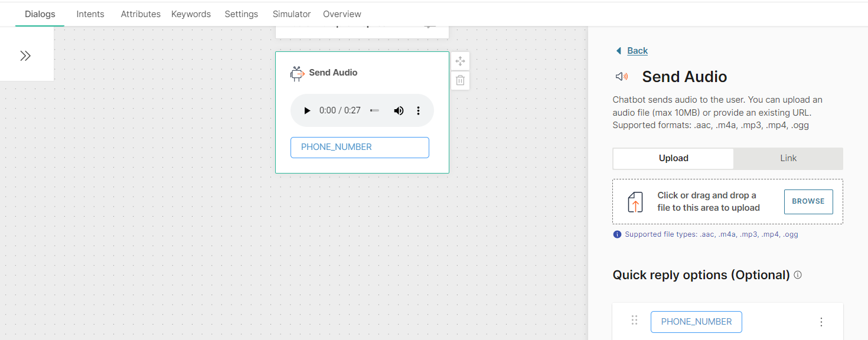Click the file upload icon in drop area

[635, 202]
